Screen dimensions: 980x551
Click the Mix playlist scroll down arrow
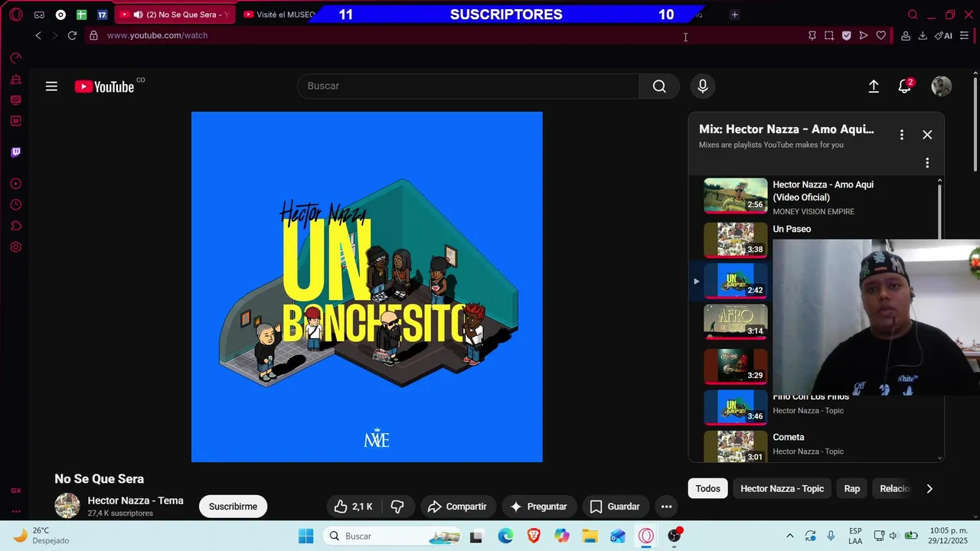pyautogui.click(x=940, y=458)
